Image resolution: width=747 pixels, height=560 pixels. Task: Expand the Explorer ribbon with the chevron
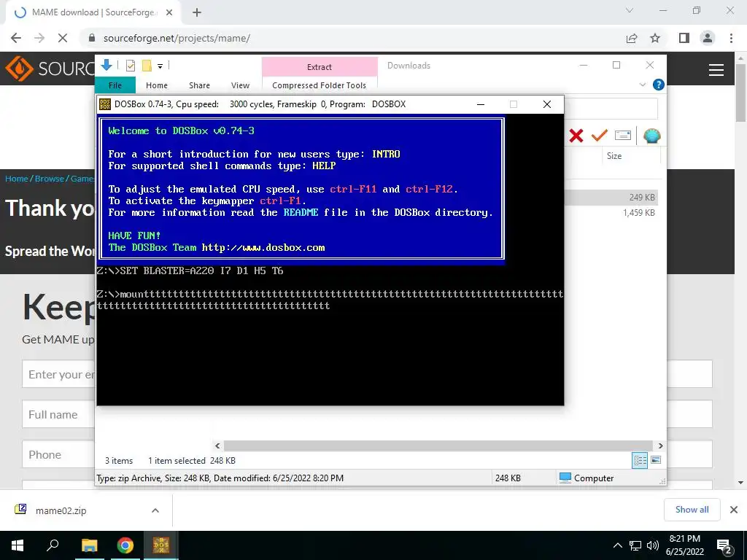(x=642, y=85)
